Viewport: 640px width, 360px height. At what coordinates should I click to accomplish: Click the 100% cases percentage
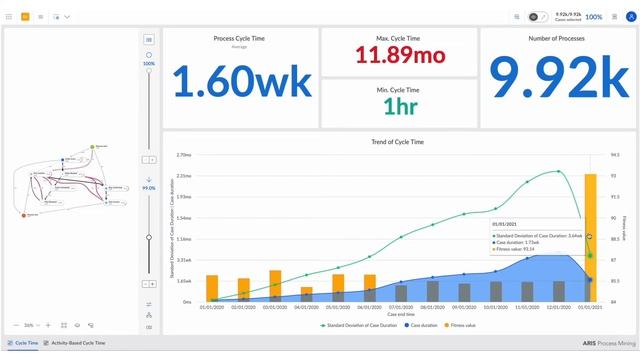pos(593,17)
